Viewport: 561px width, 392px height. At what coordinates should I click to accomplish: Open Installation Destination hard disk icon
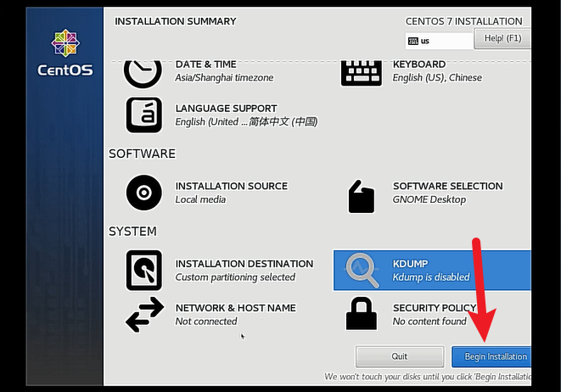143,270
